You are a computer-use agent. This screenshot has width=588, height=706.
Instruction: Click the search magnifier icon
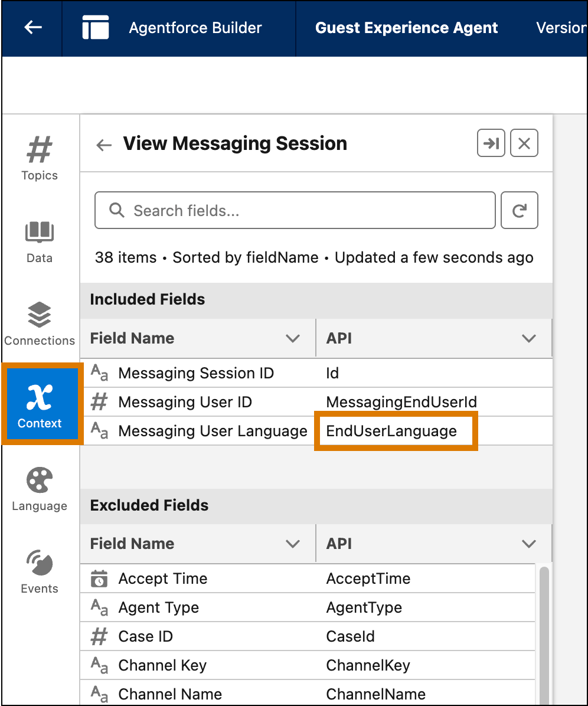[x=117, y=210]
